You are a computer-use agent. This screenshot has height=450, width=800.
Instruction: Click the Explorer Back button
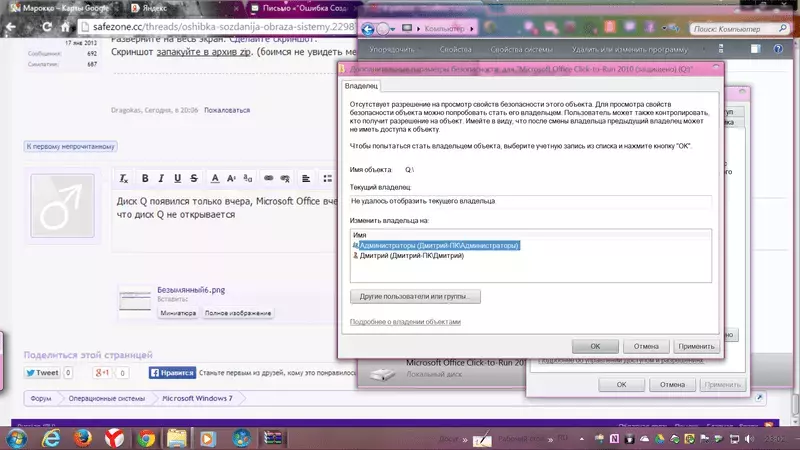[x=368, y=29]
